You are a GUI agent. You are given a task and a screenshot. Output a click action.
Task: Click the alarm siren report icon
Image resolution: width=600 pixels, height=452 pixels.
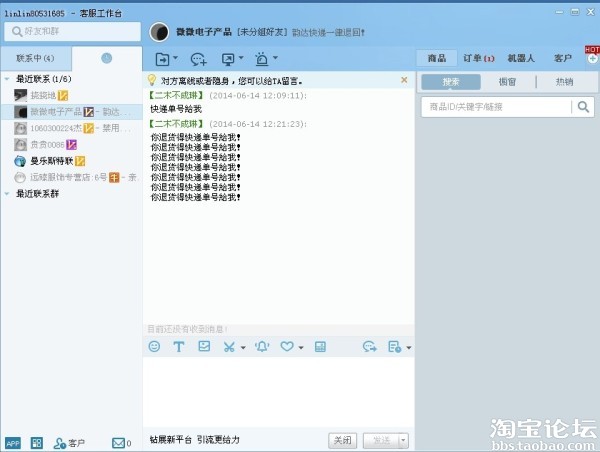(x=262, y=59)
